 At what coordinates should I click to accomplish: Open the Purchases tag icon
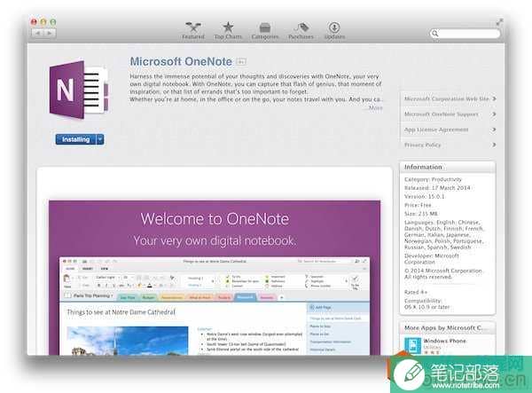(x=301, y=28)
